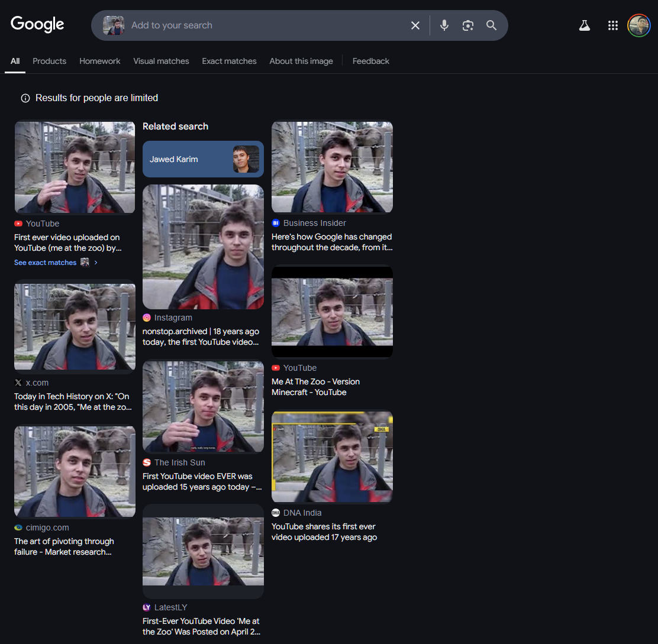Click the LatestLY source icon
The width and height of the screenshot is (658, 644).
click(x=147, y=607)
